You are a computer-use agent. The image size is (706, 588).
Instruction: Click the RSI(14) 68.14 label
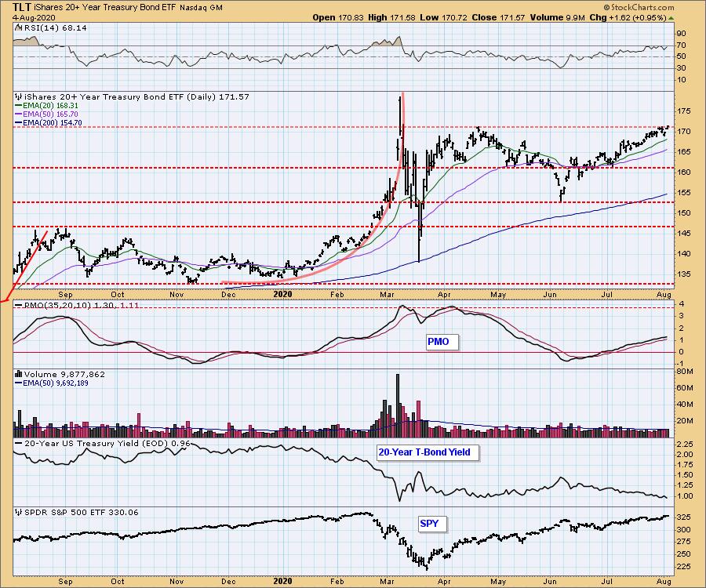[x=55, y=28]
